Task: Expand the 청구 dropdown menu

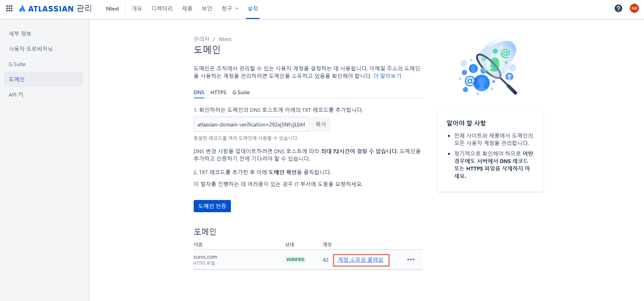Action: [x=230, y=8]
